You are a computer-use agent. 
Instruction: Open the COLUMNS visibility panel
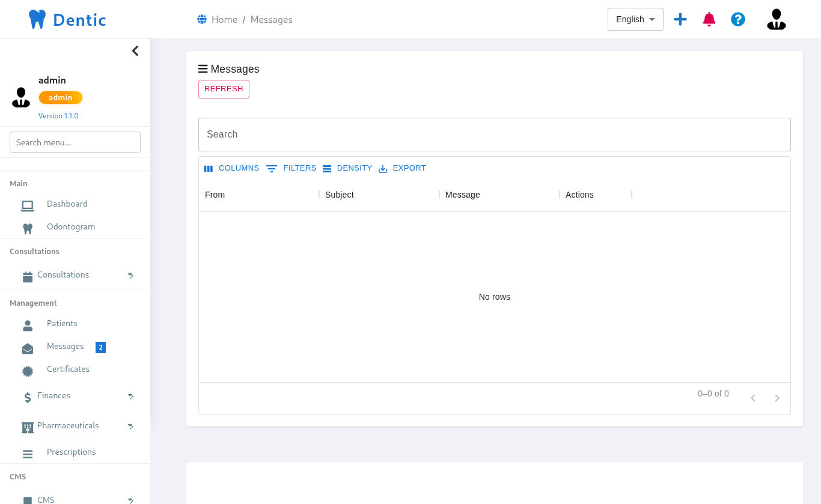tap(231, 168)
